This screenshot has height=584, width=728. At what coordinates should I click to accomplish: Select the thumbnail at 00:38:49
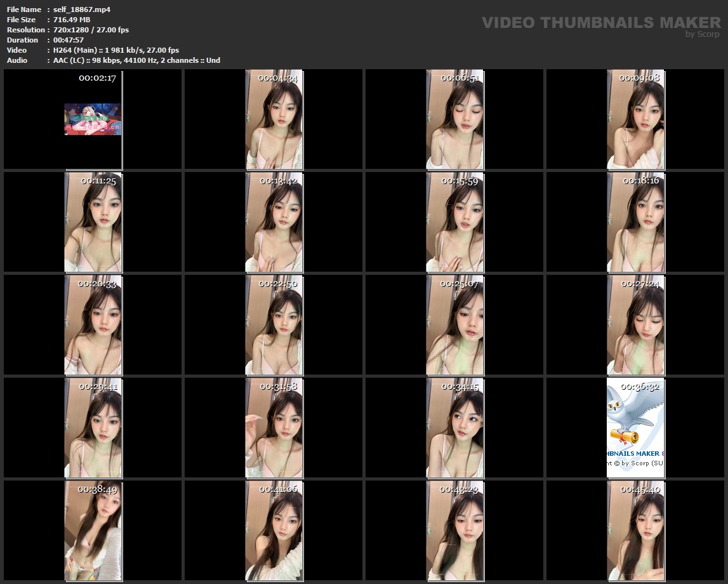tap(93, 531)
